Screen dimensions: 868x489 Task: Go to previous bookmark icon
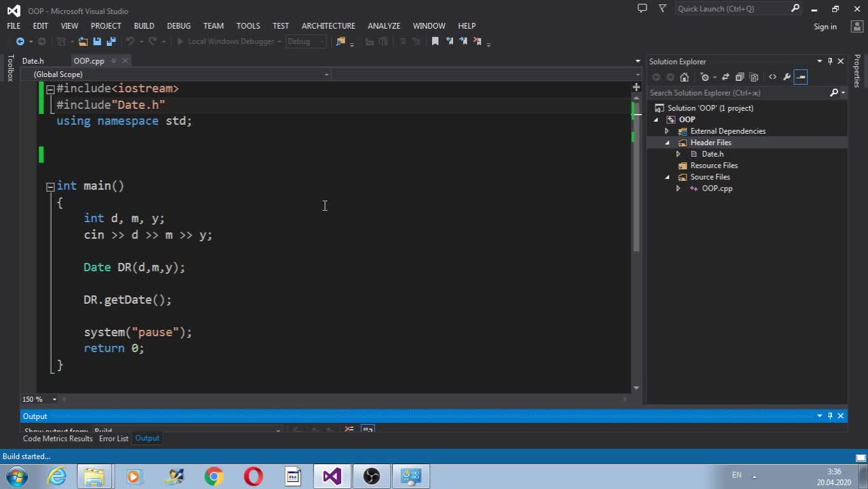[449, 41]
